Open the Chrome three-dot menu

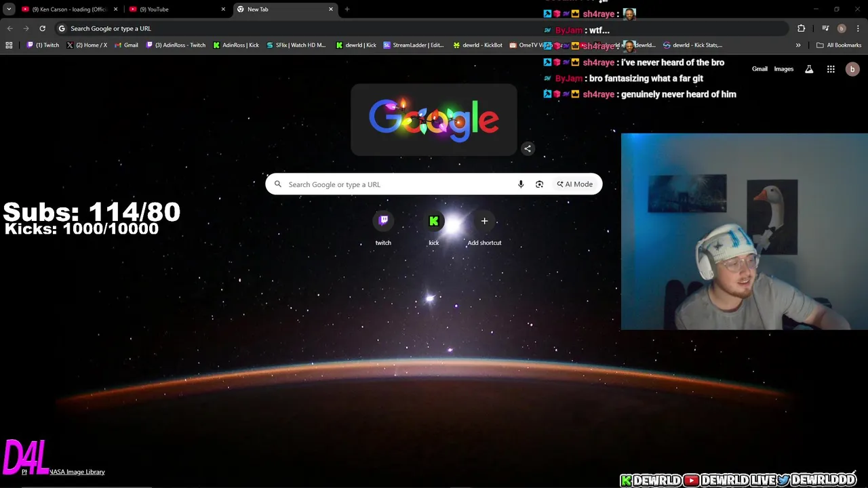click(x=857, y=28)
